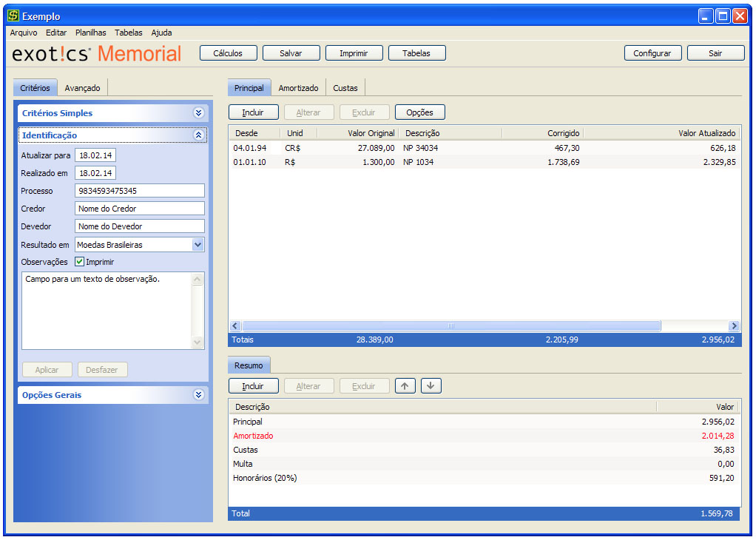Click the Processo input field
The width and height of the screenshot is (756, 540).
click(140, 191)
